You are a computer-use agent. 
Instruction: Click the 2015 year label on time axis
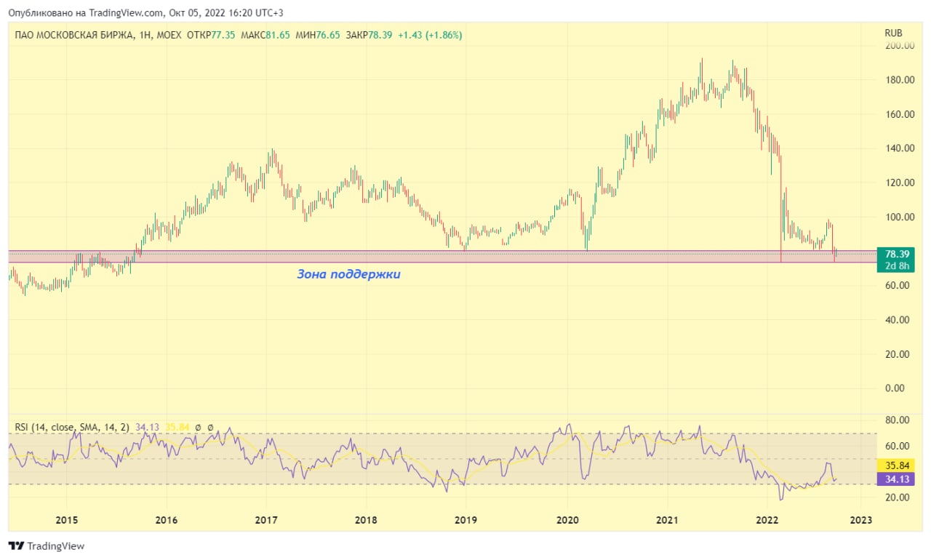[x=66, y=520]
